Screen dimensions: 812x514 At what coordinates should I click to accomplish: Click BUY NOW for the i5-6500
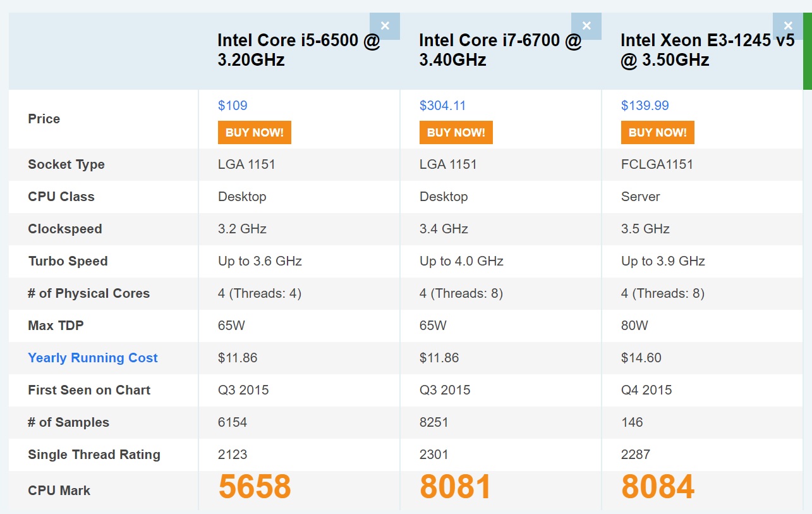coord(255,132)
